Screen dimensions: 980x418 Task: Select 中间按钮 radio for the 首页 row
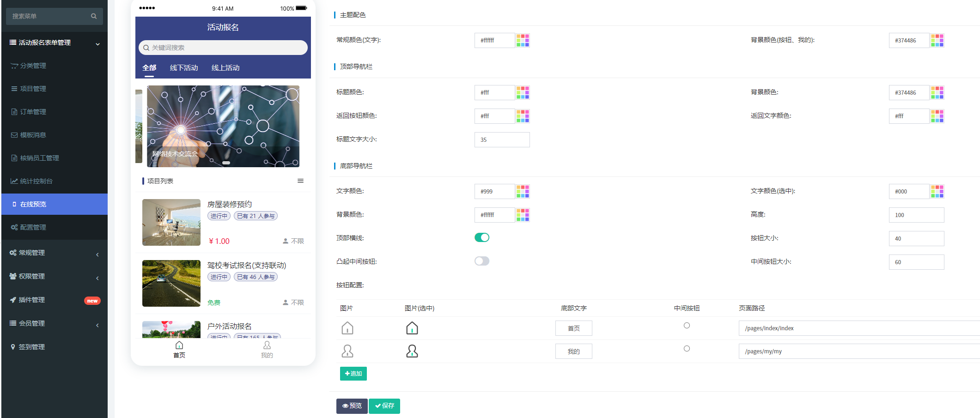pyautogui.click(x=687, y=326)
